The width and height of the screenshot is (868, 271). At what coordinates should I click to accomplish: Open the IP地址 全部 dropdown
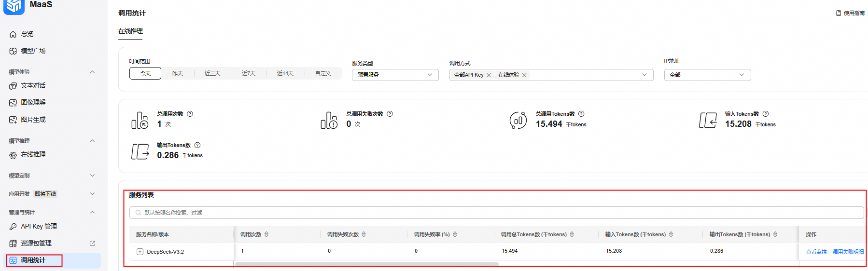[x=708, y=75]
